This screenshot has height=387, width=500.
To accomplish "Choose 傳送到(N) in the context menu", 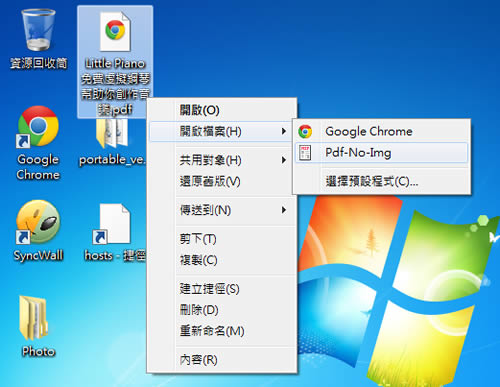I will (x=222, y=210).
